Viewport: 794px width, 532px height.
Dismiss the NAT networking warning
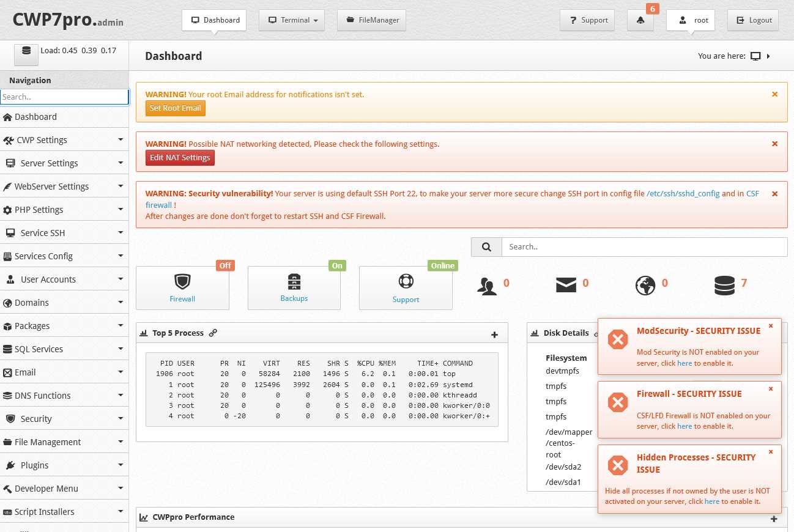tap(774, 144)
